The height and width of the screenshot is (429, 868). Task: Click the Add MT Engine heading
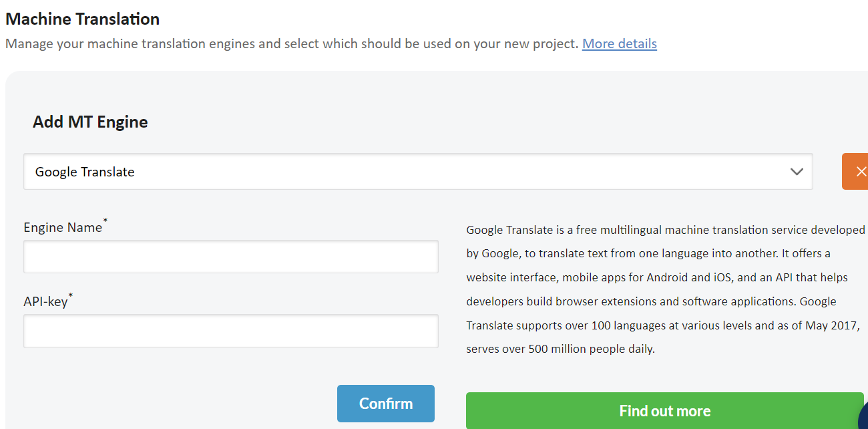(x=90, y=122)
